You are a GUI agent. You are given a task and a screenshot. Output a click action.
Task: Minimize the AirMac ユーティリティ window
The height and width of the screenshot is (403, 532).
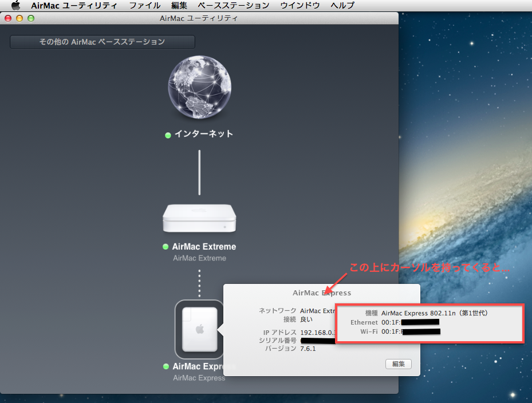[x=19, y=18]
